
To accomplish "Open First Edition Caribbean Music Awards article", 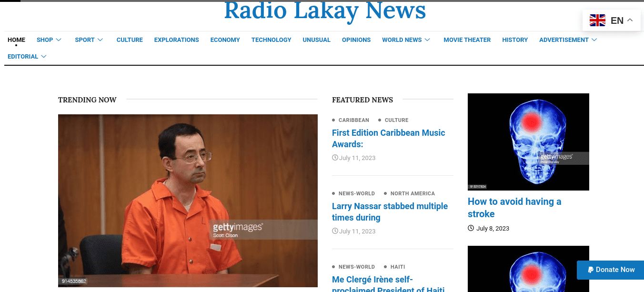I will [389, 139].
